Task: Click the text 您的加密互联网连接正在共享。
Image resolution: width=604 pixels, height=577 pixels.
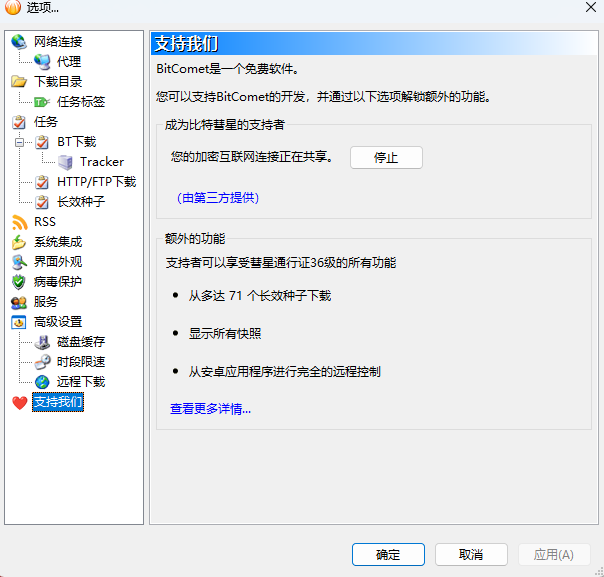Action: (252, 157)
